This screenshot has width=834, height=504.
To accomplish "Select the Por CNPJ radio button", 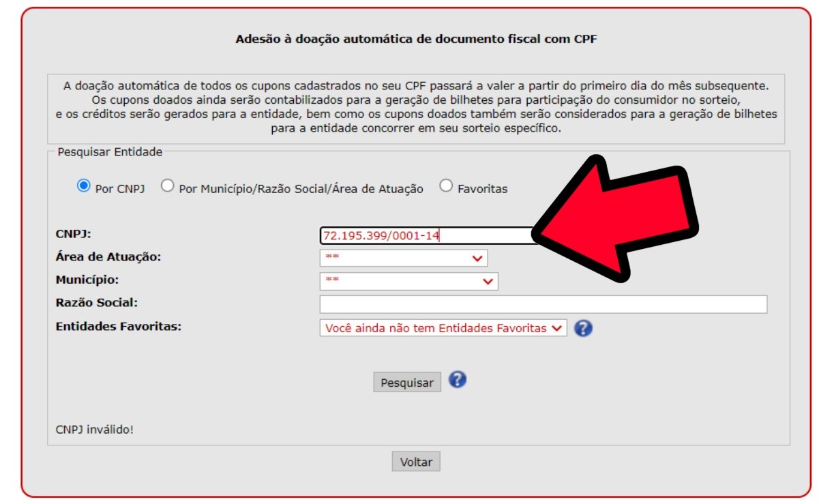I will 84,186.
